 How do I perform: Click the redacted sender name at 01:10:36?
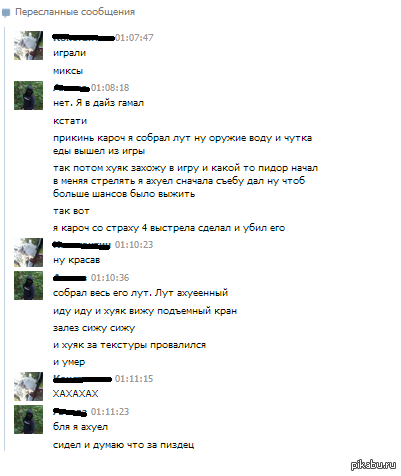[70, 278]
